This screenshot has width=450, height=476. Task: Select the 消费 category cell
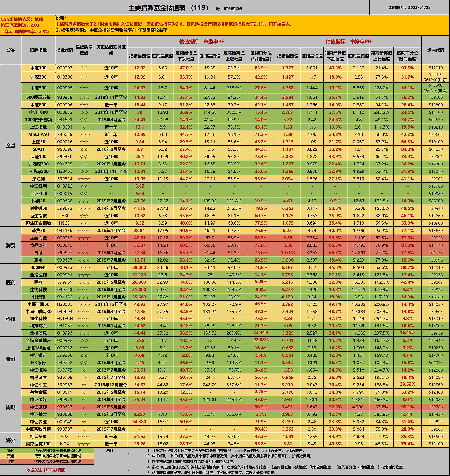click(x=11, y=245)
